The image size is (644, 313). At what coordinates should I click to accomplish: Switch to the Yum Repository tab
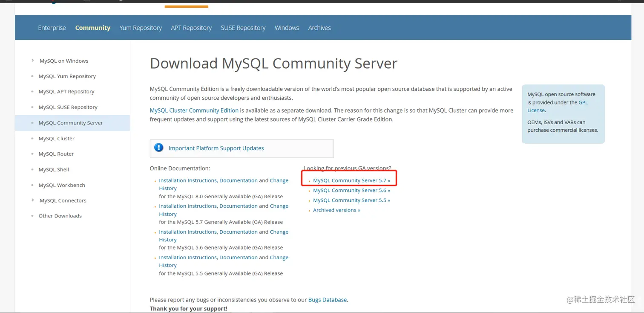[141, 28]
